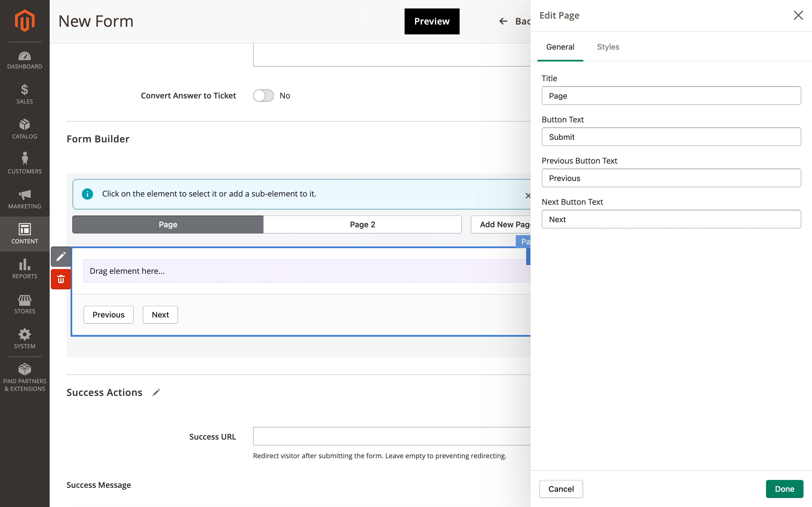Select the Page 2 tab

(x=362, y=224)
